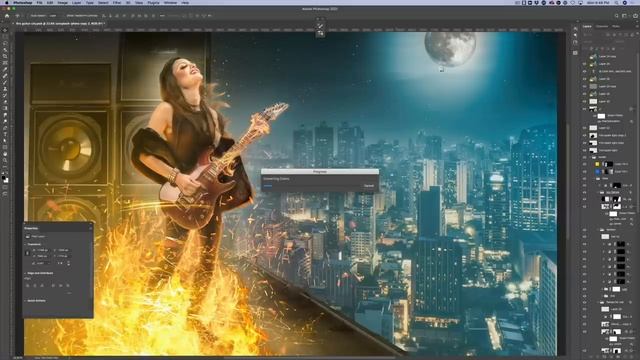Viewport: 640px width, 360px height.
Task: Select the Eraser tool
Action: (x=5, y=102)
